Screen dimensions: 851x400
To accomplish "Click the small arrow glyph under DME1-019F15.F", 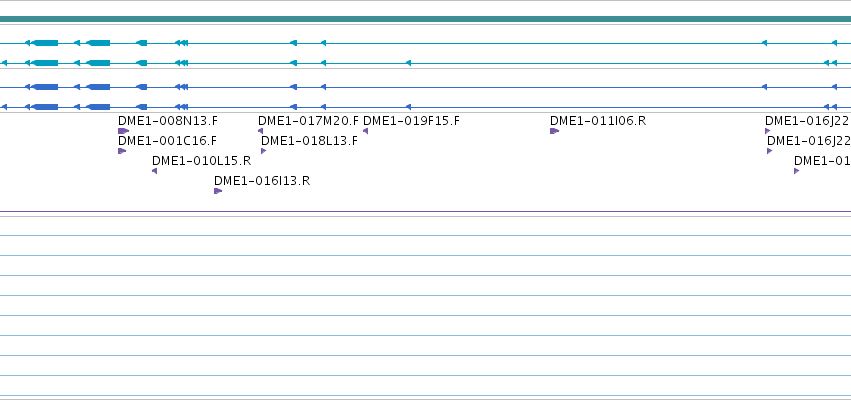I will pos(365,131).
